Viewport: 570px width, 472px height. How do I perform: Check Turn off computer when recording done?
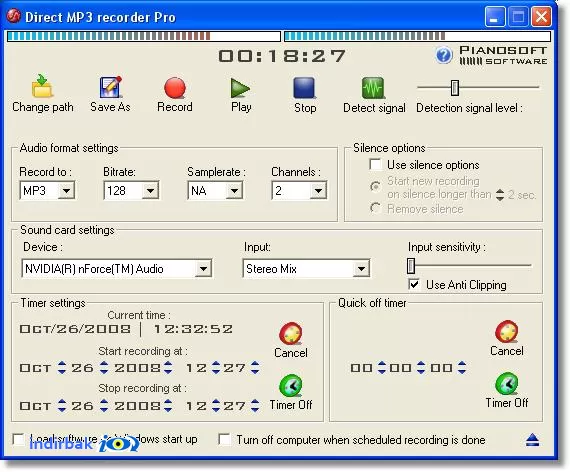(224, 439)
